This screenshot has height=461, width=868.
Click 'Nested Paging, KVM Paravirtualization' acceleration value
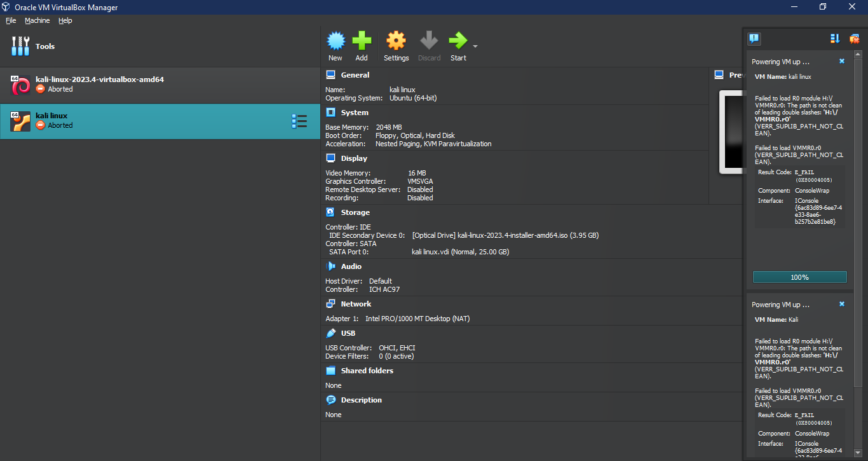pyautogui.click(x=433, y=144)
